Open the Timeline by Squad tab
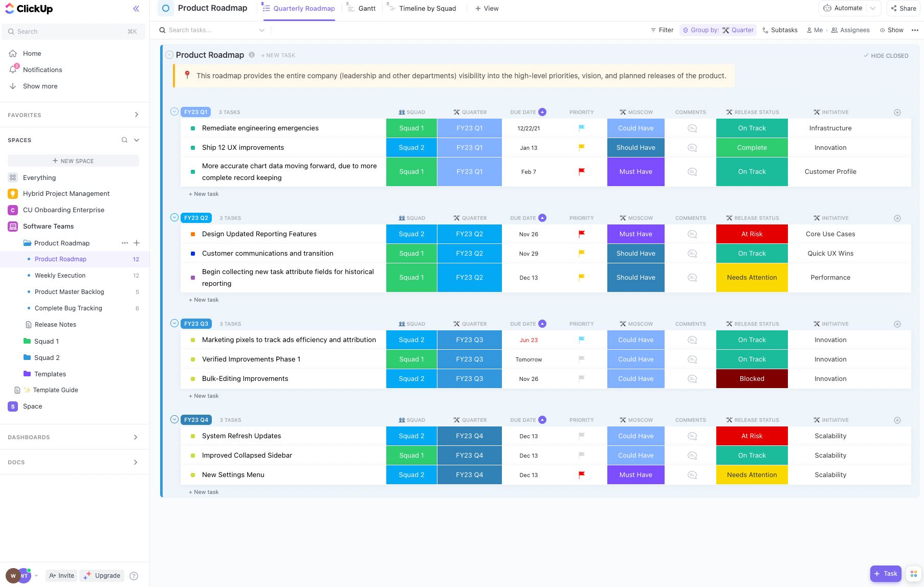Viewport: 924px width, 587px height. pyautogui.click(x=422, y=9)
